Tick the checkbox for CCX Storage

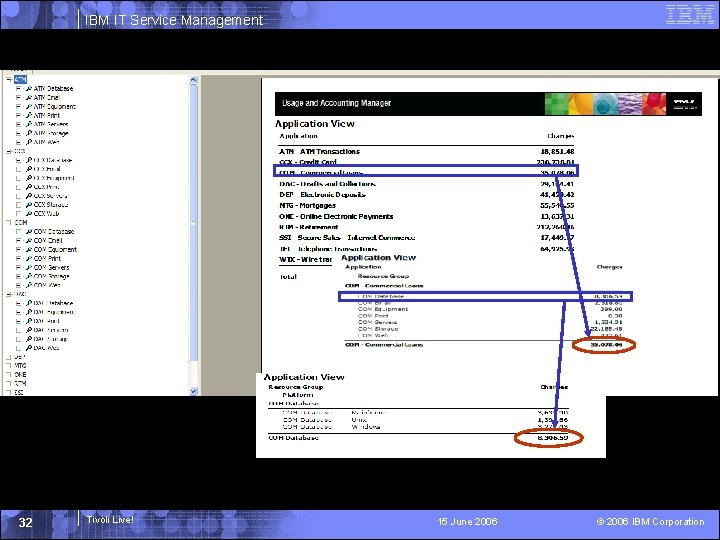coord(18,205)
